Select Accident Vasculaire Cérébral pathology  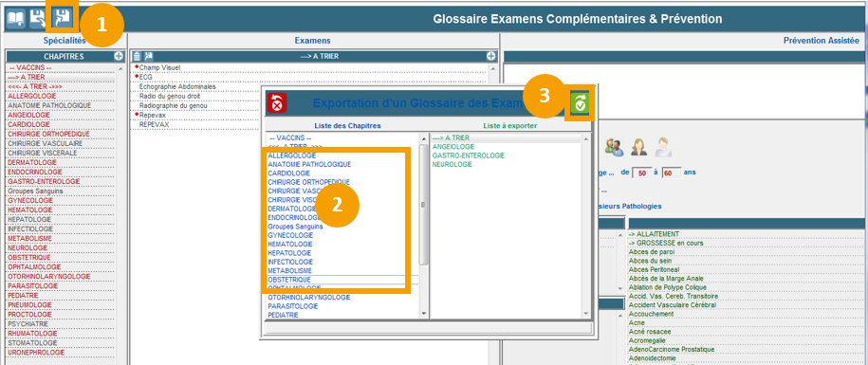pos(672,304)
